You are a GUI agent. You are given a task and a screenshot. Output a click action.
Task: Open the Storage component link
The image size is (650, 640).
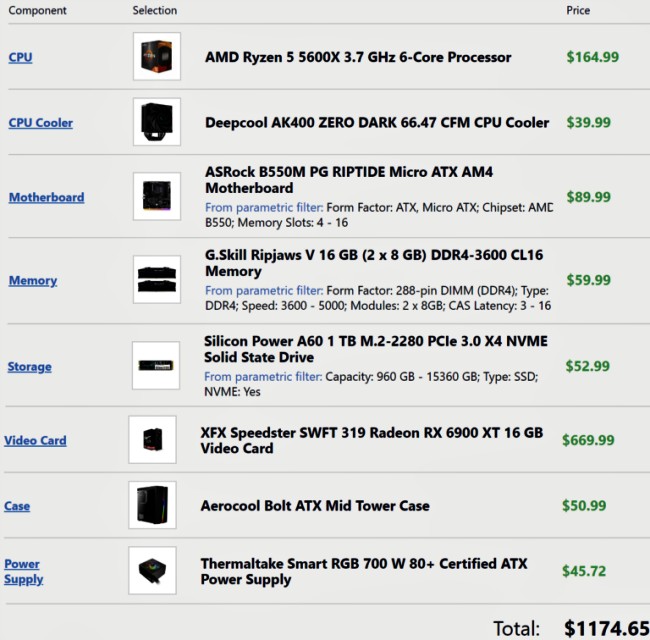[x=29, y=367]
